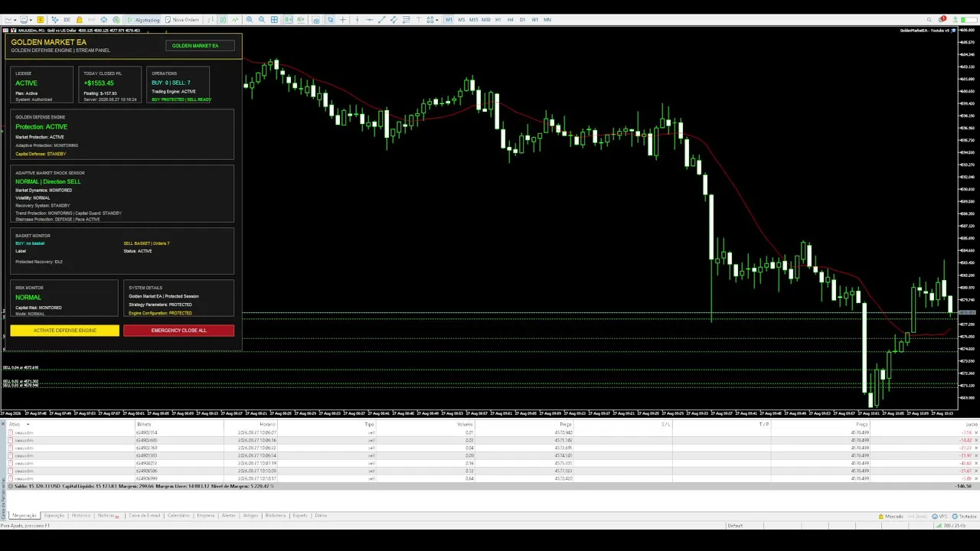Select the vertical line drawing tool

click(357, 20)
